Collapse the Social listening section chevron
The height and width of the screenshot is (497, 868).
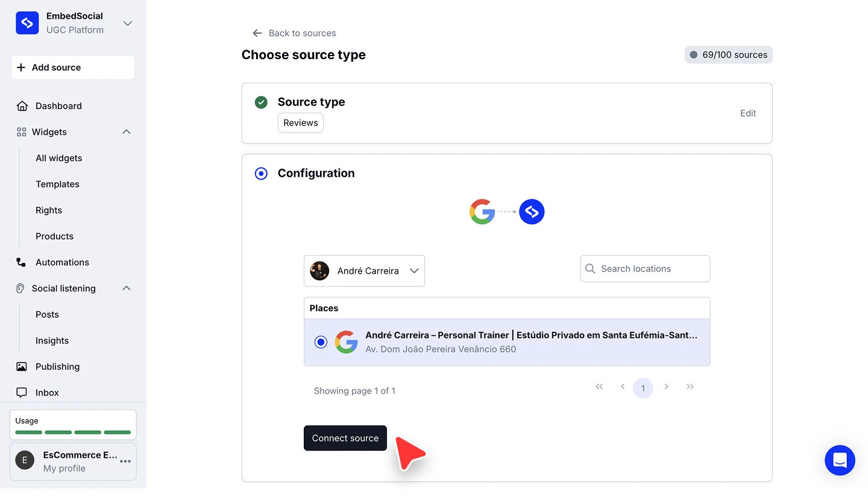click(x=127, y=288)
